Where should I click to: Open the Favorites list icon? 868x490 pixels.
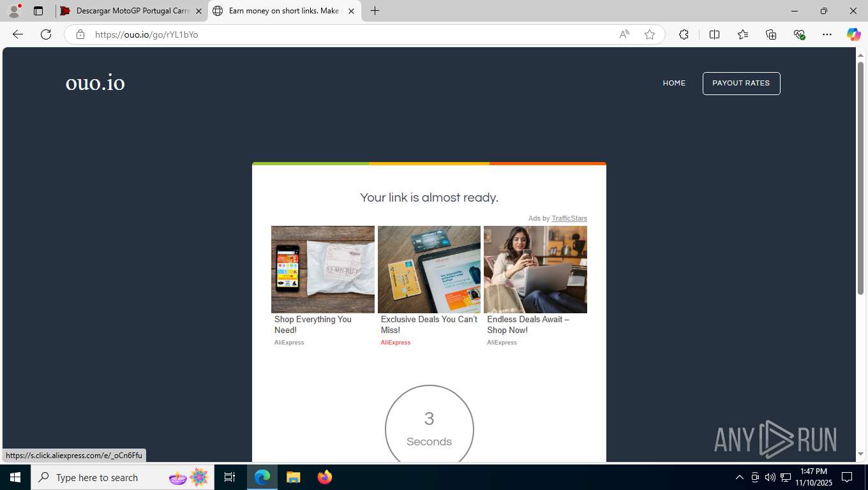[743, 34]
